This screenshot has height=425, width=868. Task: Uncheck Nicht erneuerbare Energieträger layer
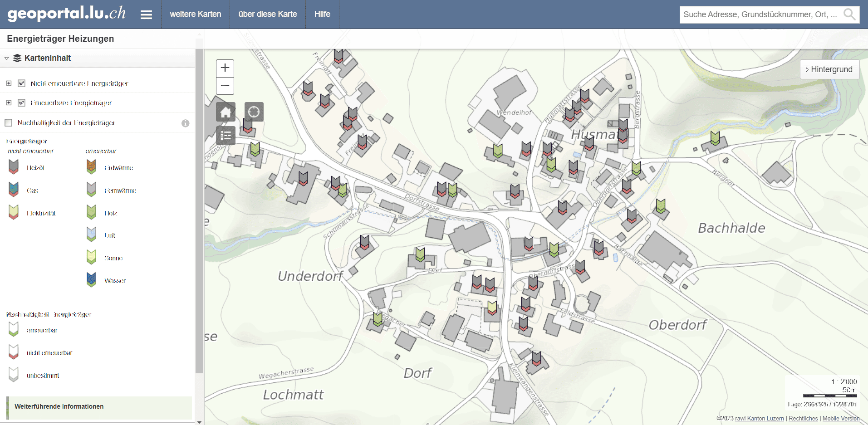[x=21, y=83]
